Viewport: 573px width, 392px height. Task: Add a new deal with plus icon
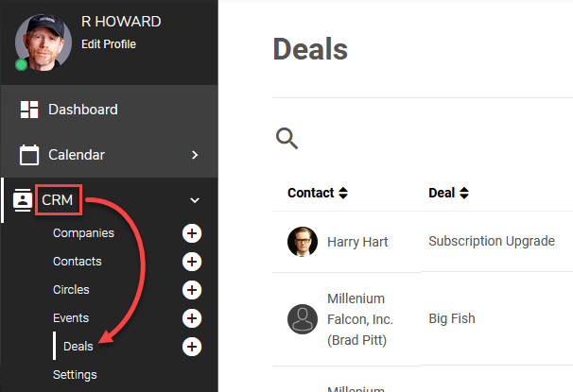(192, 347)
